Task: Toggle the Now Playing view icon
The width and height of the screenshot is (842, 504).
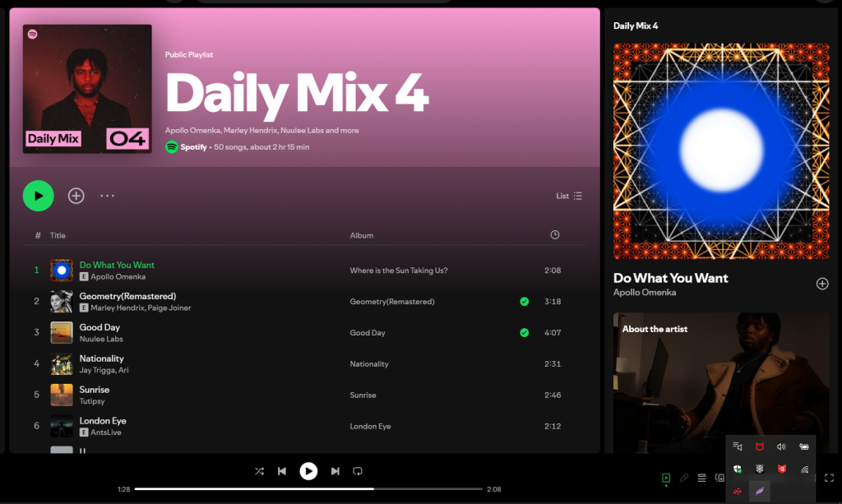Action: pyautogui.click(x=666, y=478)
